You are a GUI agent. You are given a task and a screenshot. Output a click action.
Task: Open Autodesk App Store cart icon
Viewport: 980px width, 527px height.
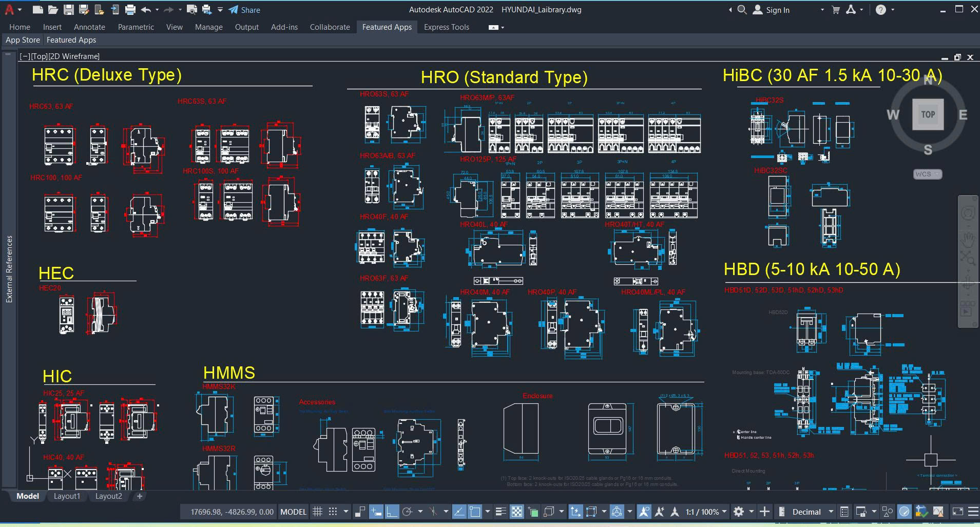(x=836, y=10)
